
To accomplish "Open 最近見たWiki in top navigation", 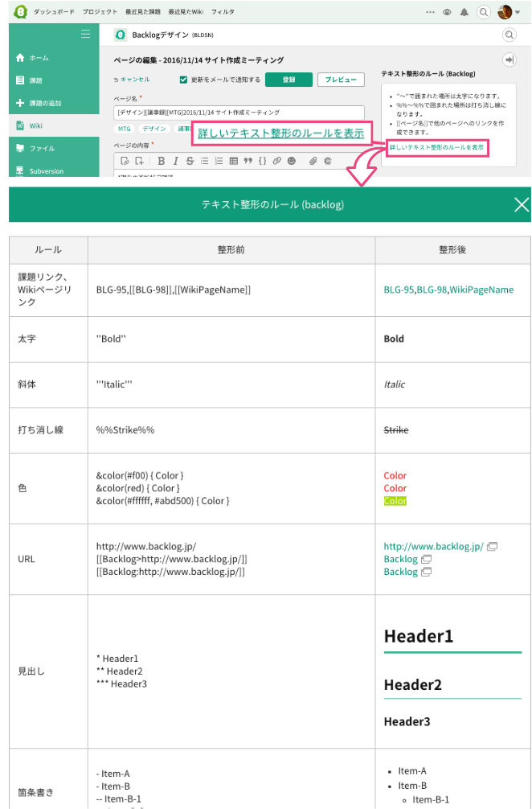I will point(186,12).
